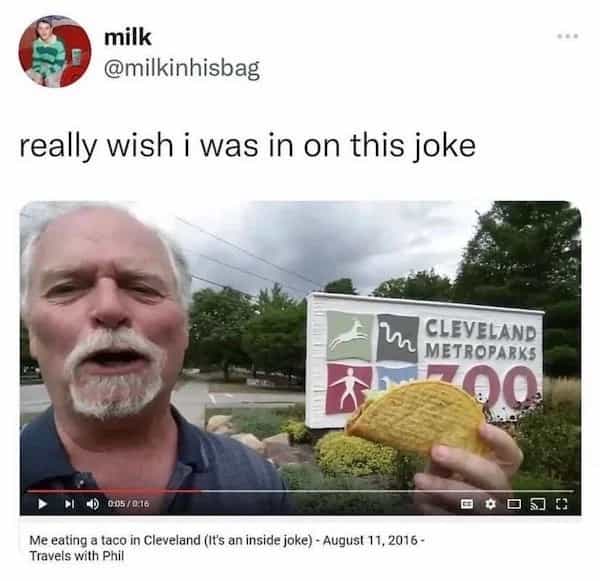Mute the video with the speaker icon
The width and height of the screenshot is (600, 581).
(x=92, y=504)
